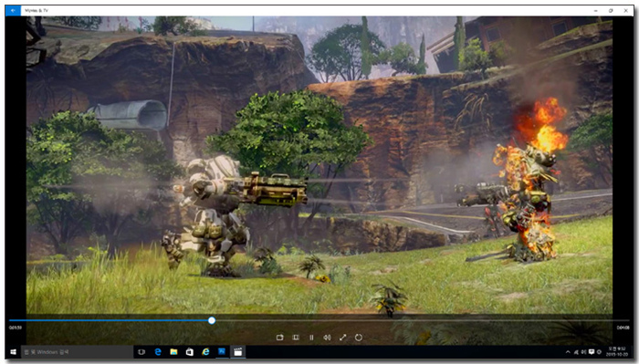Switch to the Movies & TV taskbar icon
Image resolution: width=639 pixels, height=364 pixels.
pos(238,352)
